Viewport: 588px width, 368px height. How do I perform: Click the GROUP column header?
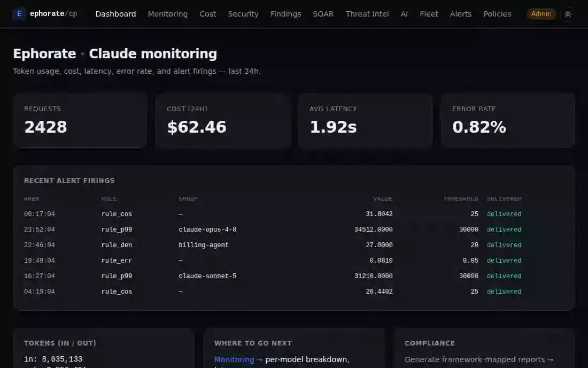(x=188, y=199)
